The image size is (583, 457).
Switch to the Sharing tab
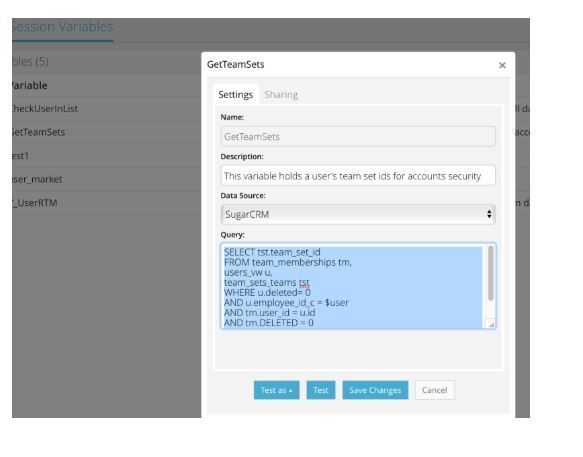(x=281, y=95)
